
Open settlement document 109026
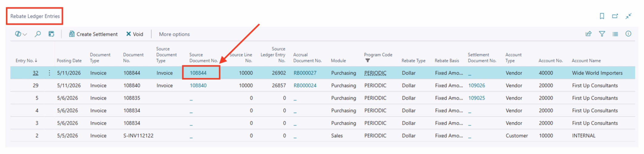[476, 85]
